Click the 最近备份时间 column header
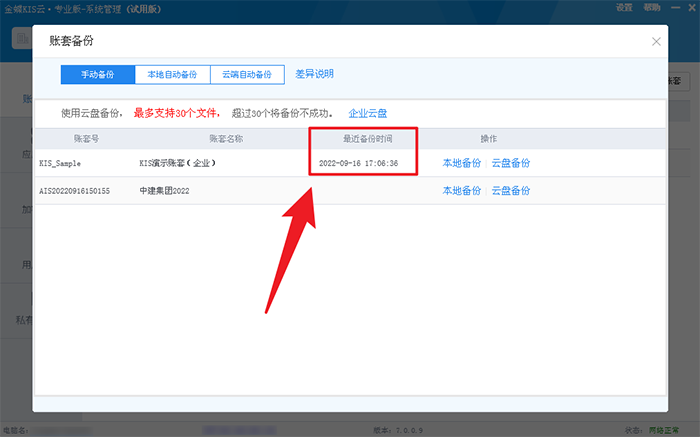Image resolution: width=700 pixels, height=437 pixels. [x=360, y=138]
